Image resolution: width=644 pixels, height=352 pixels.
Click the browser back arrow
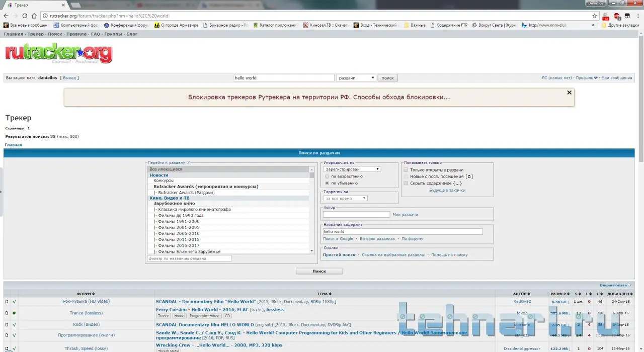(6, 16)
